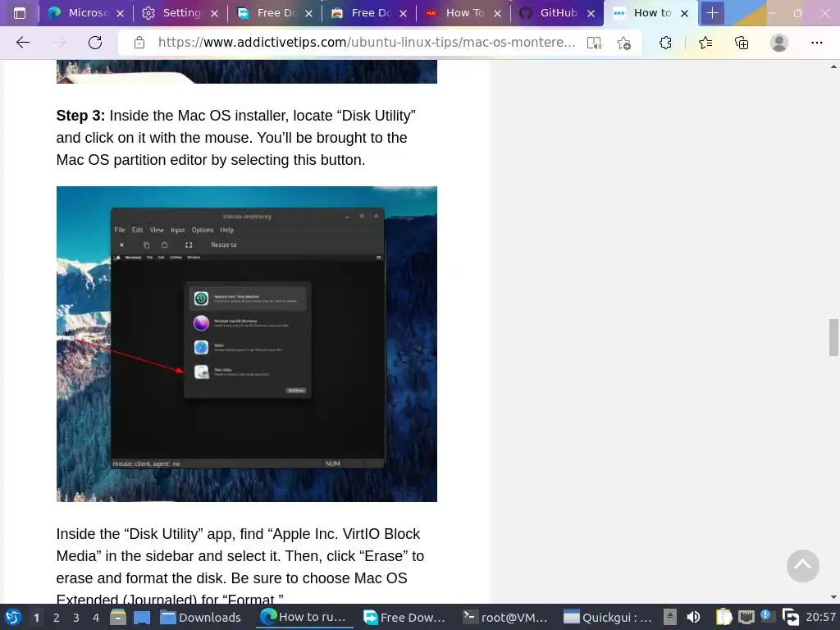Image resolution: width=840 pixels, height=630 pixels.
Task: Switch to workspace 1
Action: coord(36,618)
